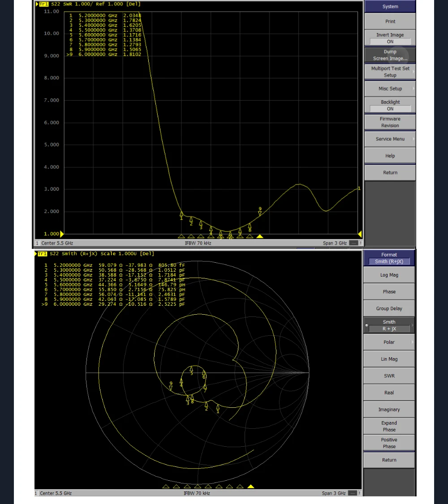The width and height of the screenshot is (448, 504).
Task: Select the filled active marker triangle below the Smith chart
Action: [251, 487]
